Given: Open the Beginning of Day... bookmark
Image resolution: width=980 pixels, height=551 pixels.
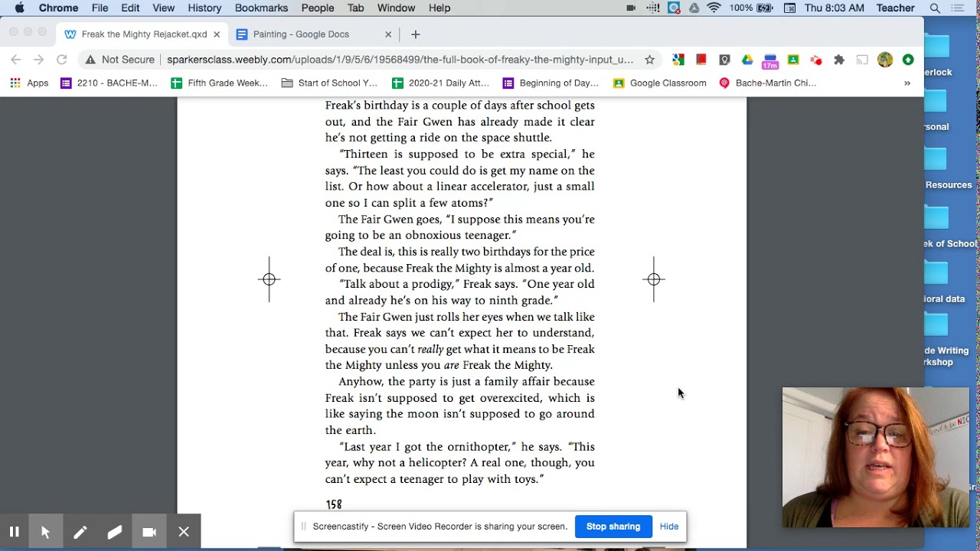Looking at the screenshot, I should [x=550, y=83].
